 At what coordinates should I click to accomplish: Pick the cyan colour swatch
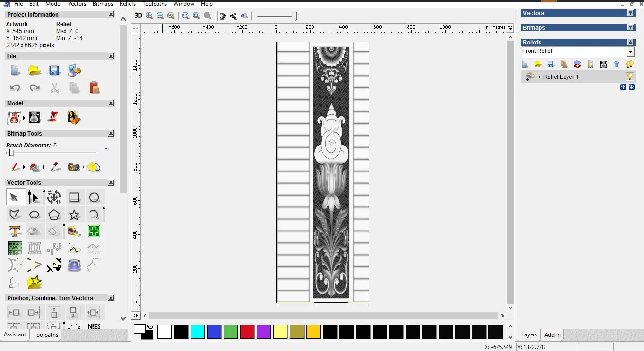(x=198, y=332)
